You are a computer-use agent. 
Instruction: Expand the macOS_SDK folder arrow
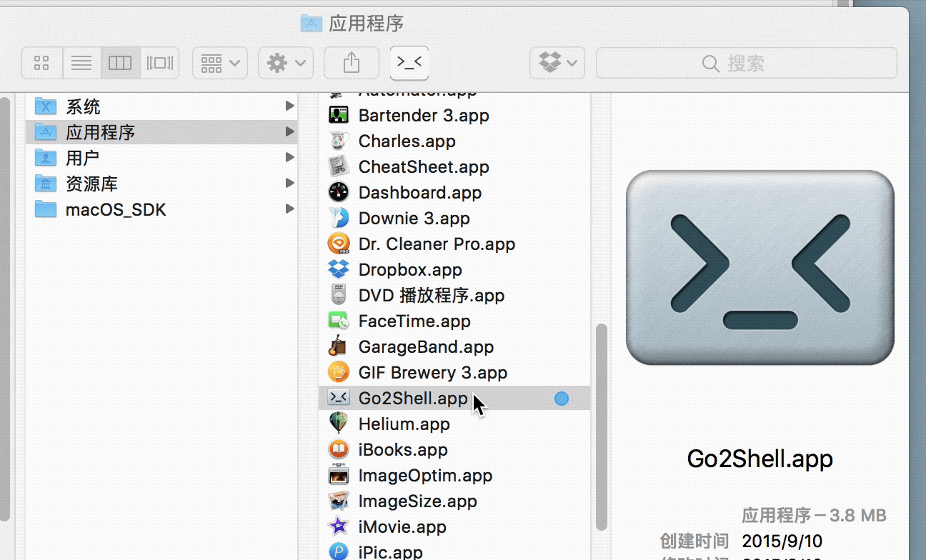[x=289, y=209]
